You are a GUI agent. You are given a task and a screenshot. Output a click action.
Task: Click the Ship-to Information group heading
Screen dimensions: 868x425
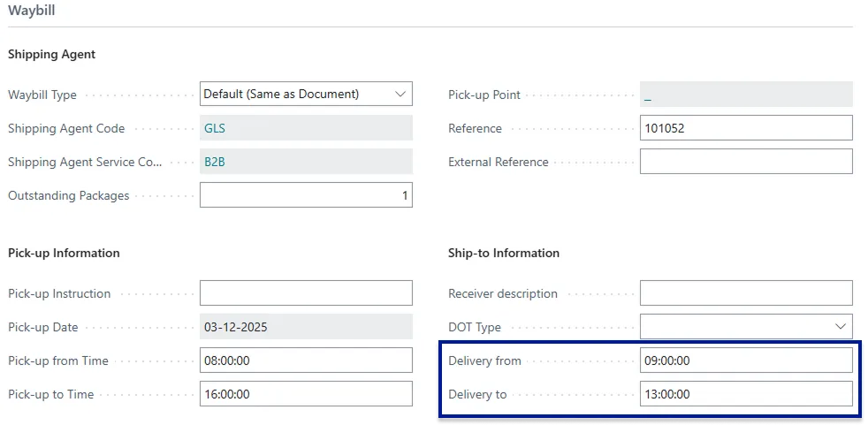coord(504,253)
